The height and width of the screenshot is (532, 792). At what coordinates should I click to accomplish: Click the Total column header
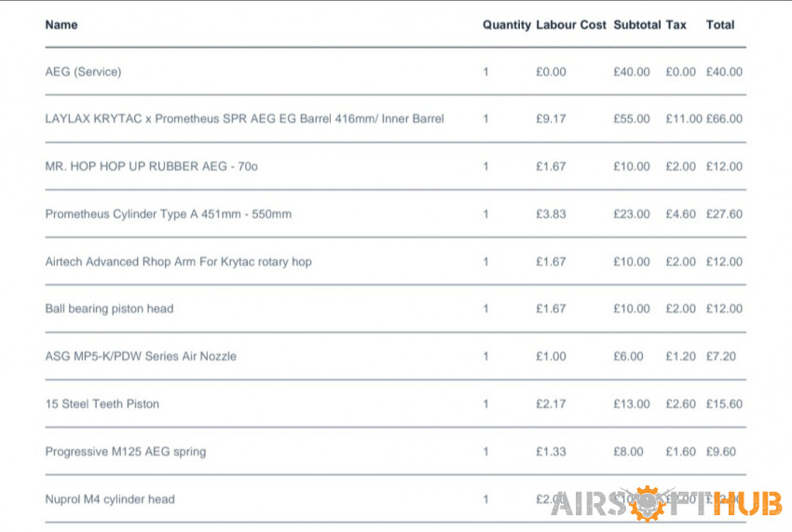coord(719,25)
